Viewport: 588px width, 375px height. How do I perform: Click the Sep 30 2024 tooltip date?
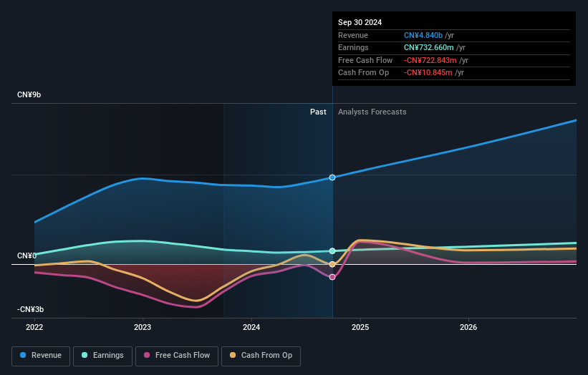click(x=360, y=22)
